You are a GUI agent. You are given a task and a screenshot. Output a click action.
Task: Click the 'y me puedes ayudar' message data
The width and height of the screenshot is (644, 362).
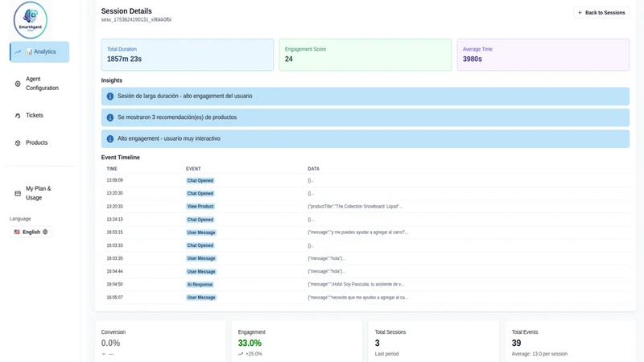tap(357, 232)
